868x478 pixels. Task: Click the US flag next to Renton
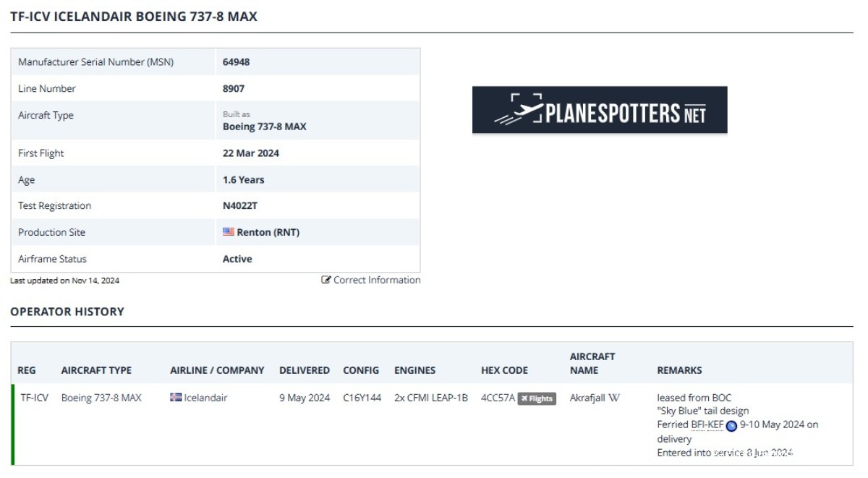point(229,232)
